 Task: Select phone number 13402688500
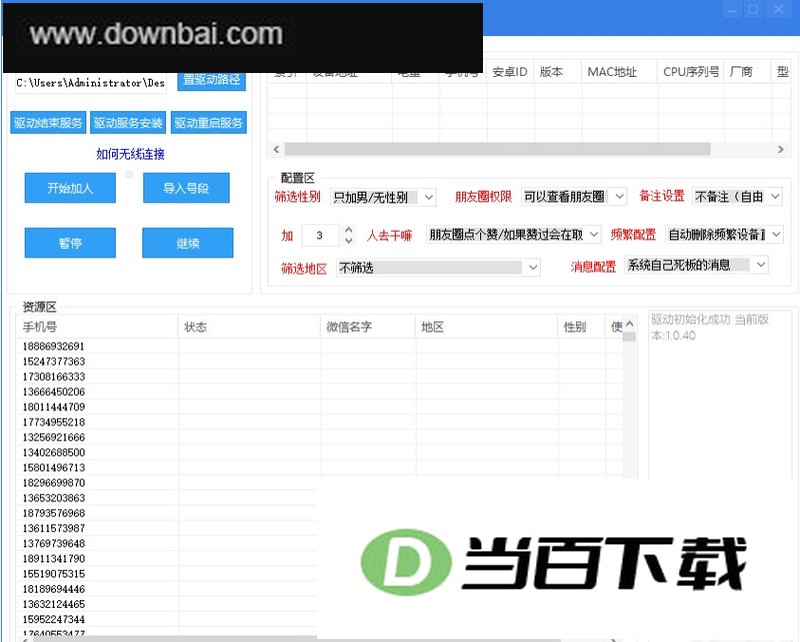click(x=53, y=452)
